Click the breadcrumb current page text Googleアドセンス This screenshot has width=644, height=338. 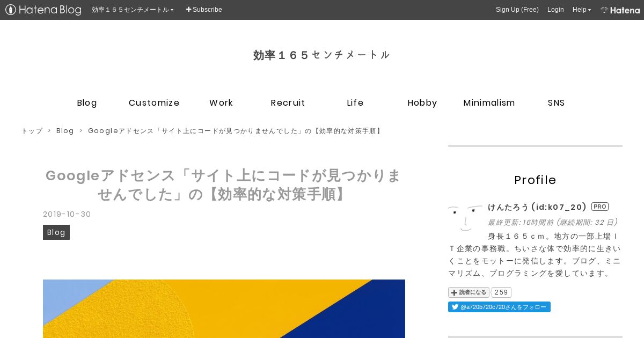click(236, 131)
